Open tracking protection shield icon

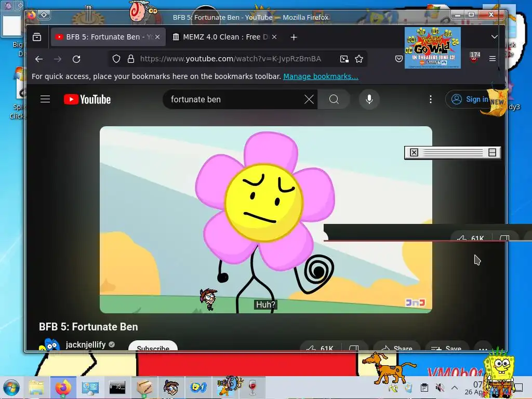click(116, 59)
